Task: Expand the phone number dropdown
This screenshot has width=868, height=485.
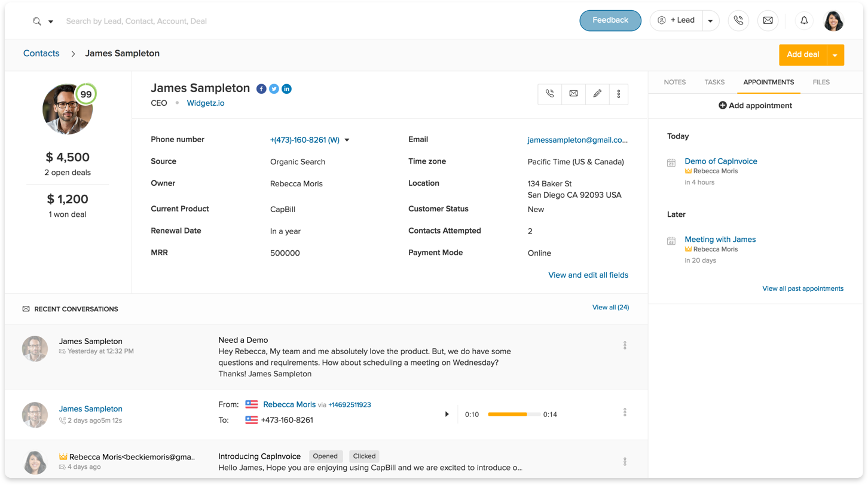Action: (347, 140)
